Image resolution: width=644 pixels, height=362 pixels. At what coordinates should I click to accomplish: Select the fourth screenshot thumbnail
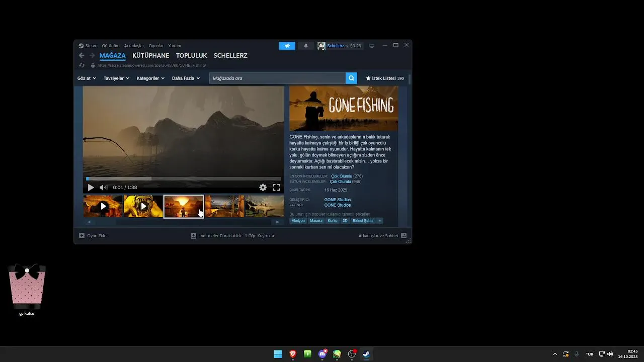click(224, 206)
